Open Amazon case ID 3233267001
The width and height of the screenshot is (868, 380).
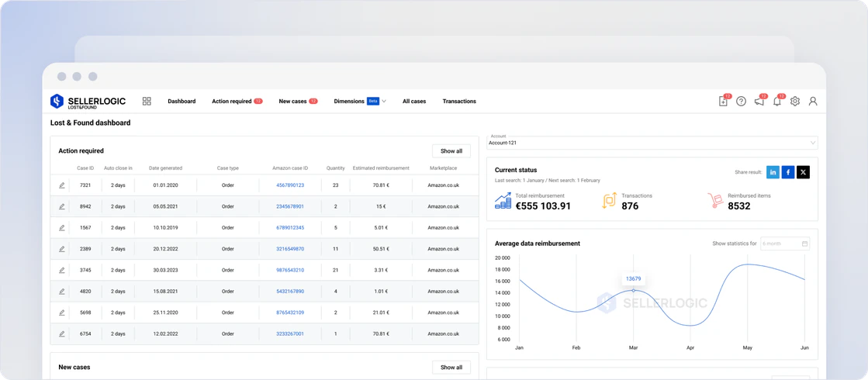tap(290, 333)
